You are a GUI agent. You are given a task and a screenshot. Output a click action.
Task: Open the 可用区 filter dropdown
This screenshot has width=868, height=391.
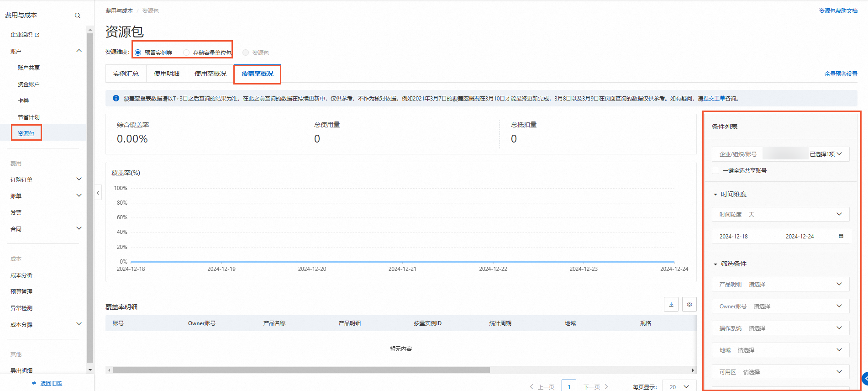click(x=780, y=372)
